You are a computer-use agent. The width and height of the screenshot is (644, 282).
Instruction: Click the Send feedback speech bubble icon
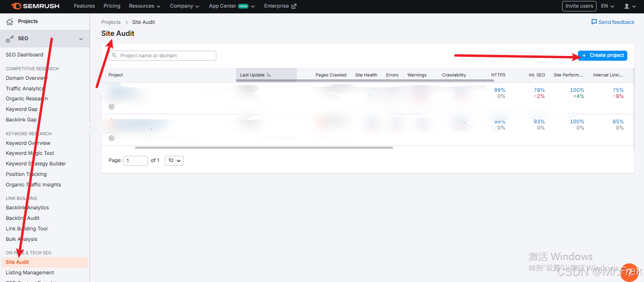[x=594, y=22]
